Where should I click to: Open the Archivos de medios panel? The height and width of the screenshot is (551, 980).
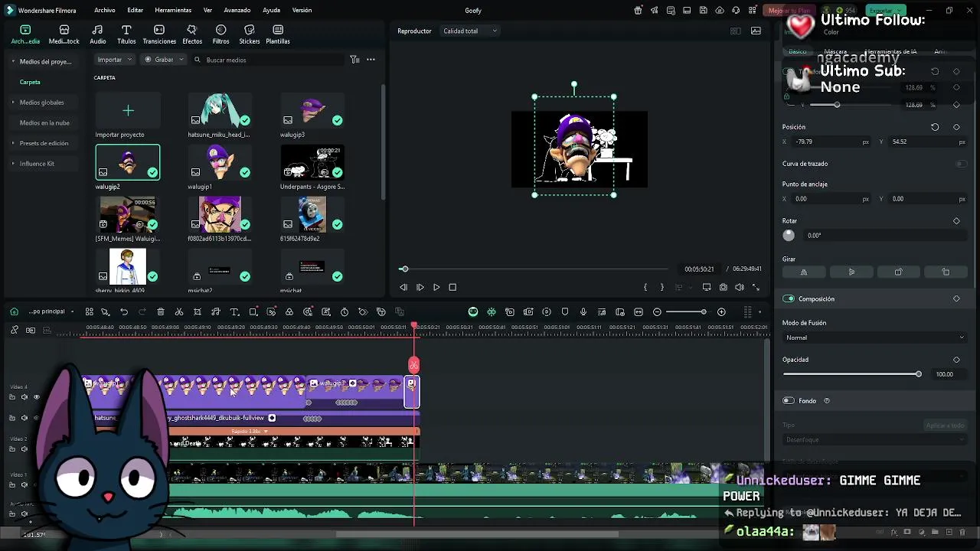25,34
